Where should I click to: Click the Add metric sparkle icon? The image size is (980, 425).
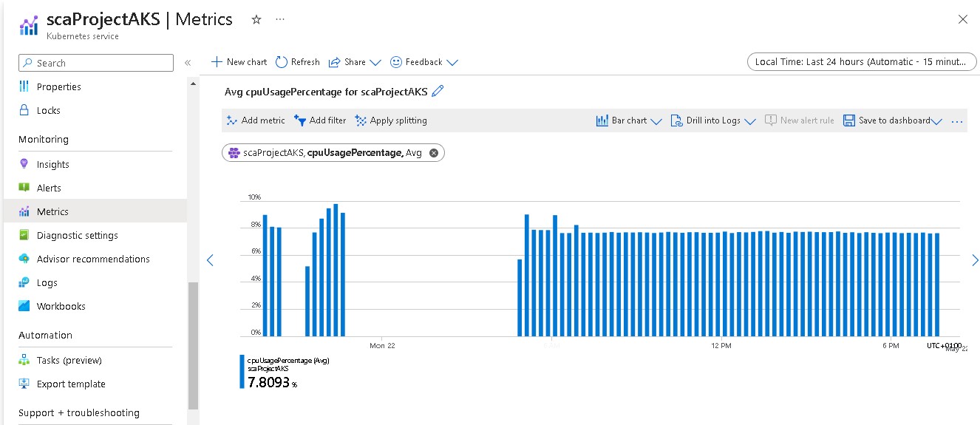[x=231, y=120]
